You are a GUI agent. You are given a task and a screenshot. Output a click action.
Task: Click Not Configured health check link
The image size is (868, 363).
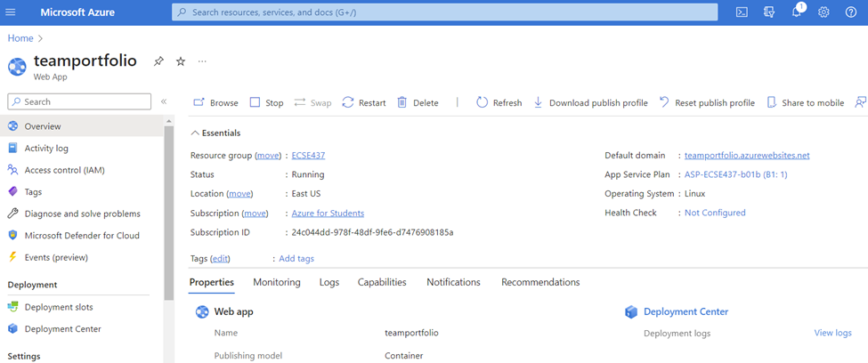(715, 213)
